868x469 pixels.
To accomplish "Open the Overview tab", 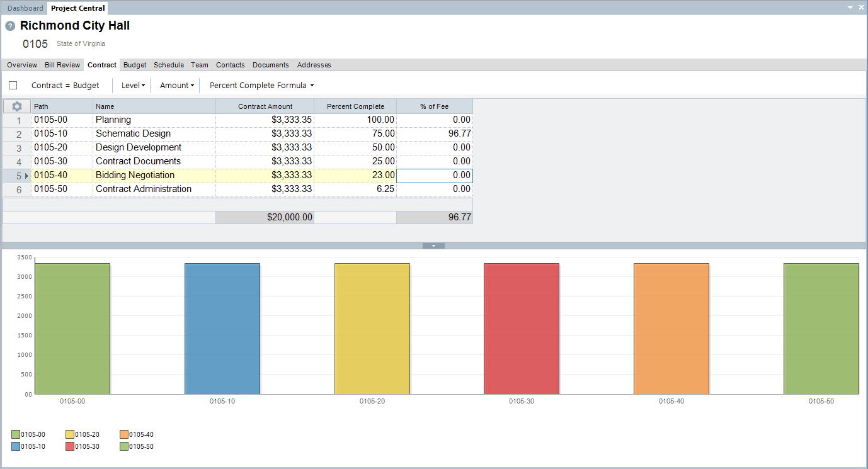I will (x=22, y=65).
